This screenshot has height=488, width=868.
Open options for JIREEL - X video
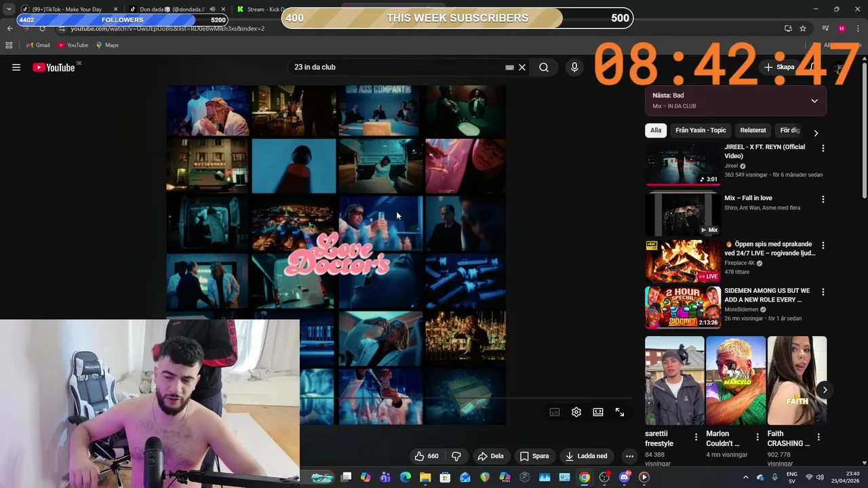click(x=823, y=148)
